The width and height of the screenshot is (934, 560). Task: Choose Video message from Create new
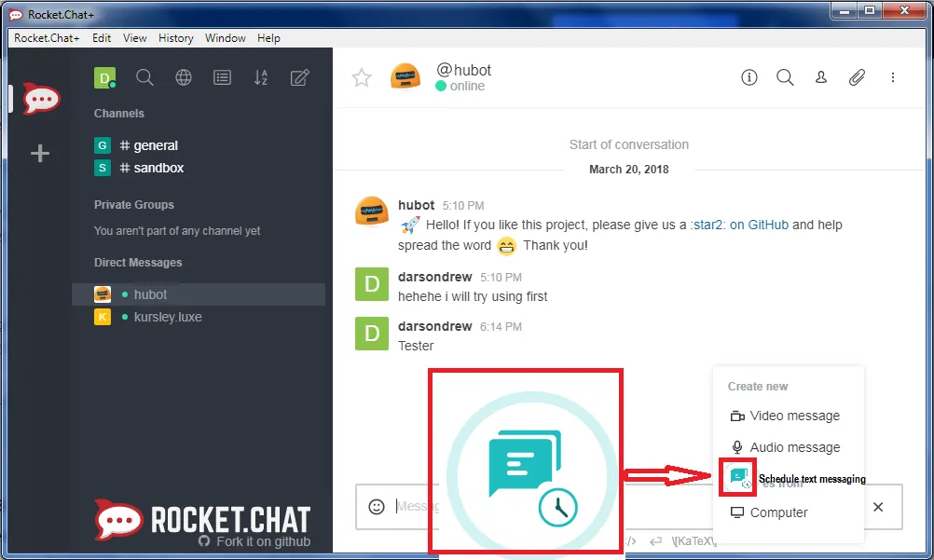point(785,416)
